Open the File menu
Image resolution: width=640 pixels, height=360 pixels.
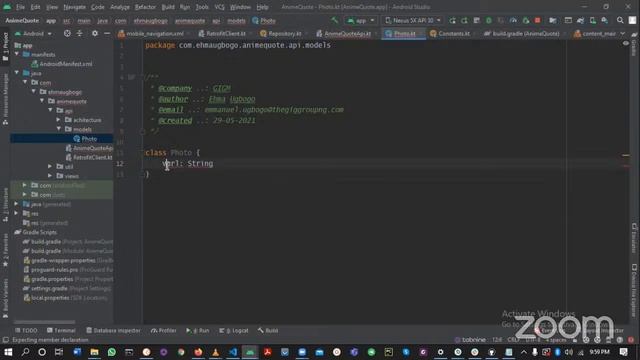(x=20, y=7)
